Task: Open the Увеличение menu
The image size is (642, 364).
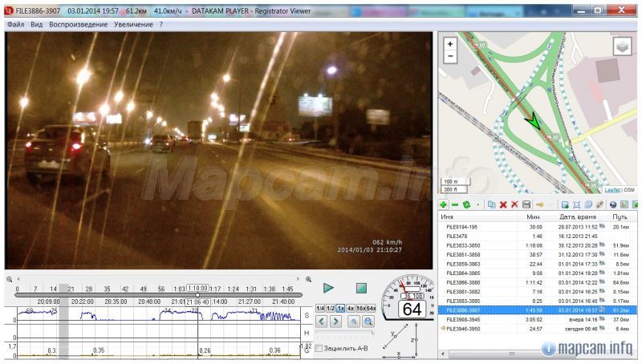Action: coord(132,25)
